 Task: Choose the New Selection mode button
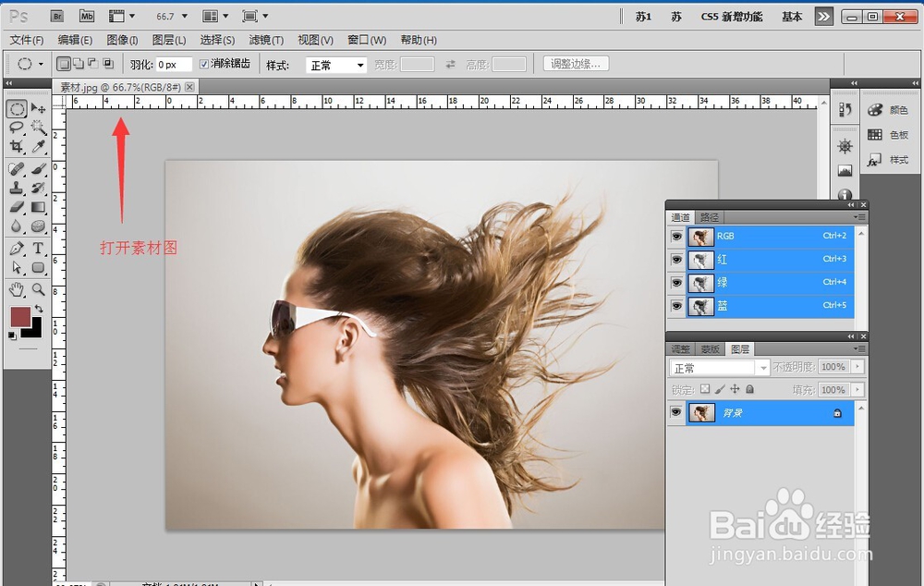63,64
